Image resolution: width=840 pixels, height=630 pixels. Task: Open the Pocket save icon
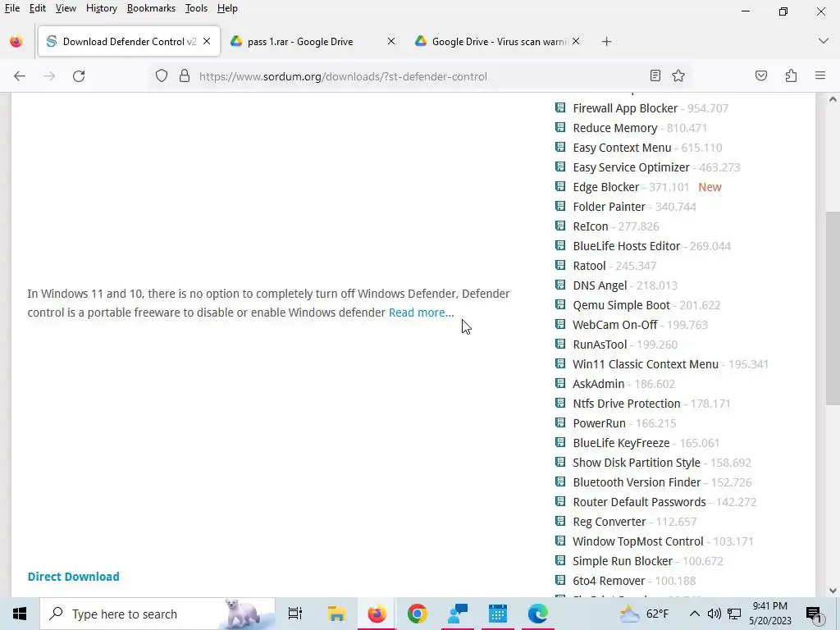click(761, 76)
